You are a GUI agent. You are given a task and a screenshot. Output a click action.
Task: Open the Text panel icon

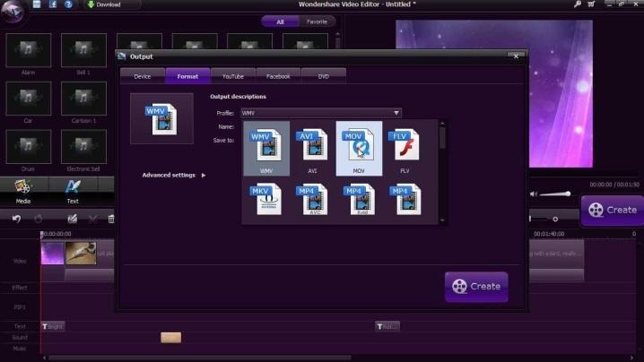(73, 191)
